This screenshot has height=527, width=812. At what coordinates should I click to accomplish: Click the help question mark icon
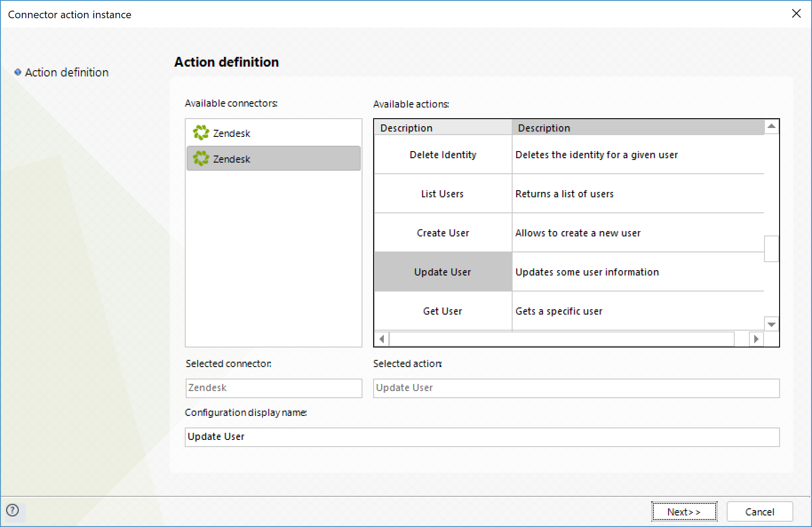point(13,510)
